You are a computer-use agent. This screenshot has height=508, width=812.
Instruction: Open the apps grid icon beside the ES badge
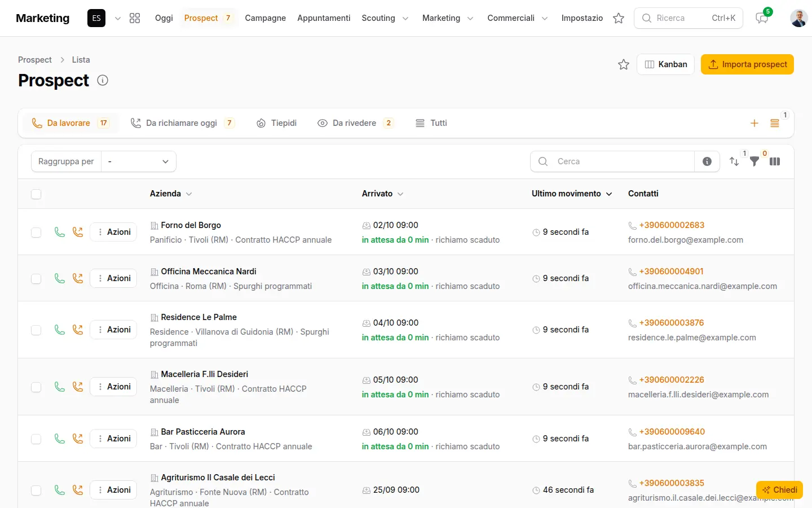click(x=135, y=18)
